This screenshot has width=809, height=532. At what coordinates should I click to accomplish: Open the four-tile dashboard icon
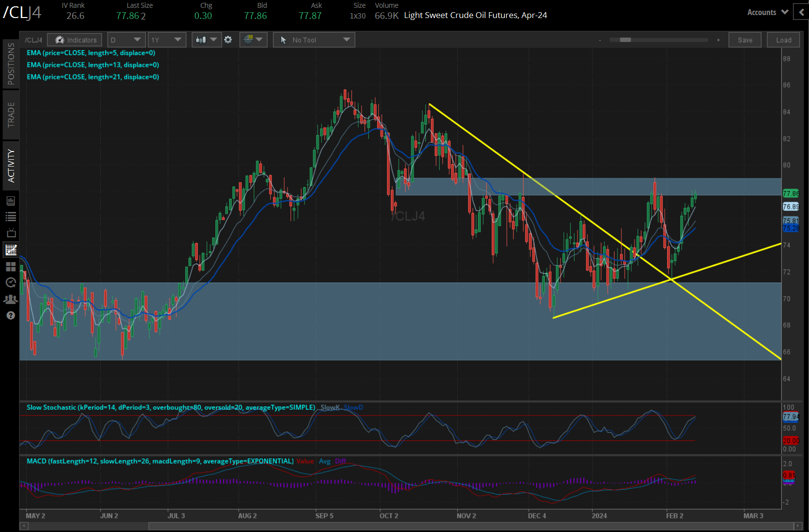[11, 266]
